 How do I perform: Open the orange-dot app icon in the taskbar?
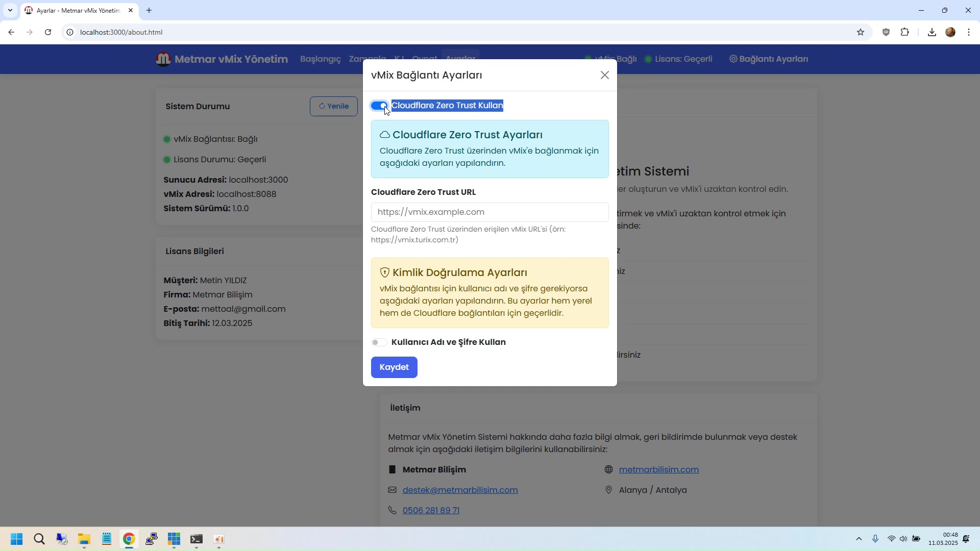pos(219,539)
